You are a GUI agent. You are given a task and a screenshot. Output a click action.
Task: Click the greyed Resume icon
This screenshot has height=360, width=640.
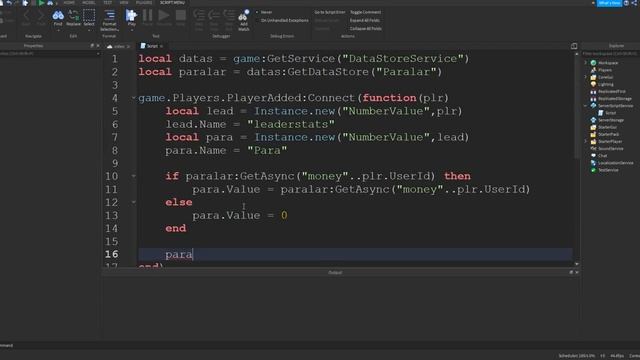point(164,16)
